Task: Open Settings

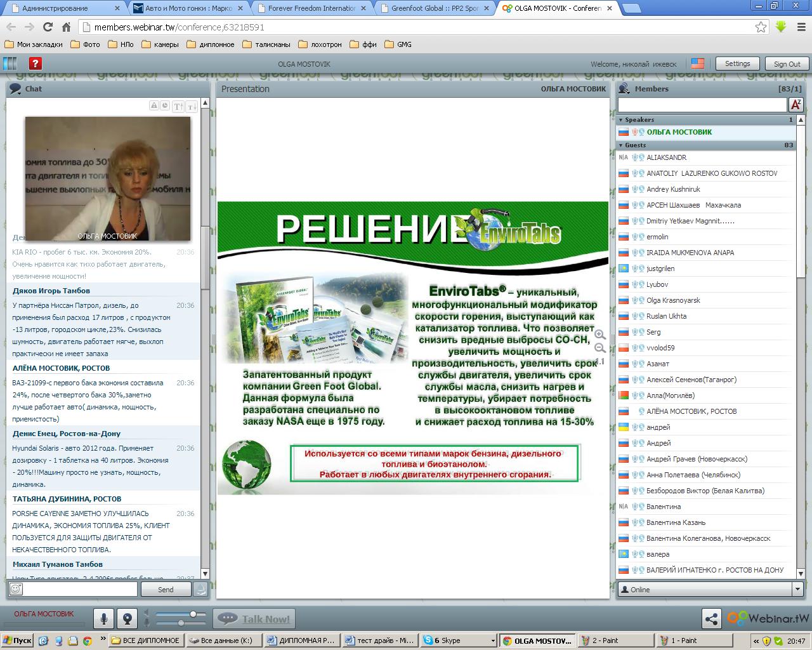Action: [737, 63]
